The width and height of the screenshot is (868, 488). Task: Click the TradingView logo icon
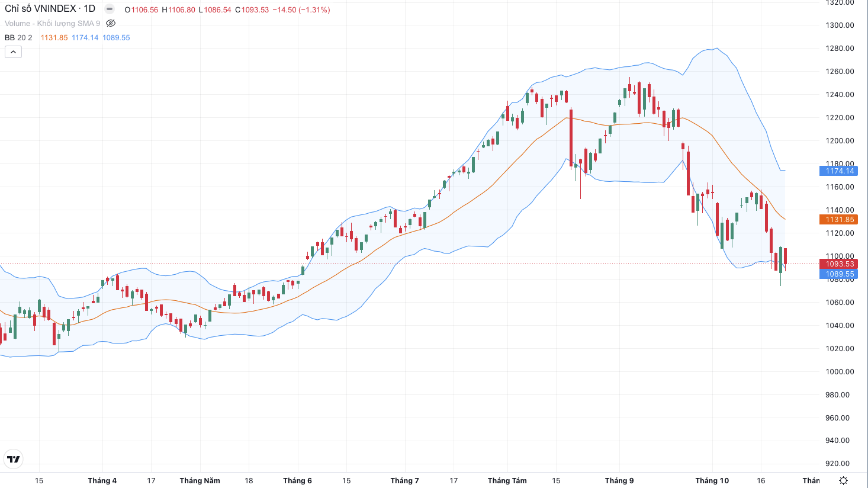pyautogui.click(x=13, y=459)
